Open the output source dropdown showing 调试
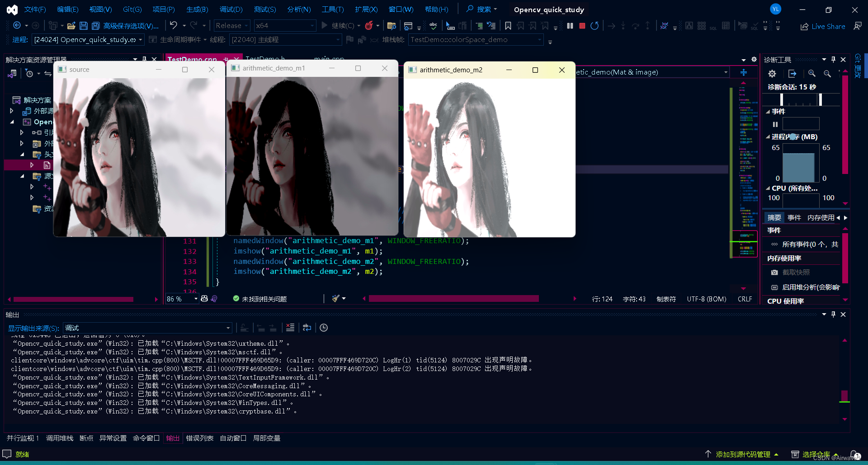The image size is (868, 465). click(147, 328)
